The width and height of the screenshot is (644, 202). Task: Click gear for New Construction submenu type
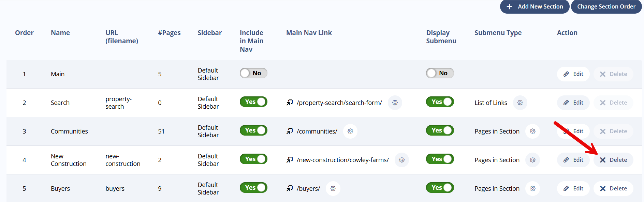[533, 160]
